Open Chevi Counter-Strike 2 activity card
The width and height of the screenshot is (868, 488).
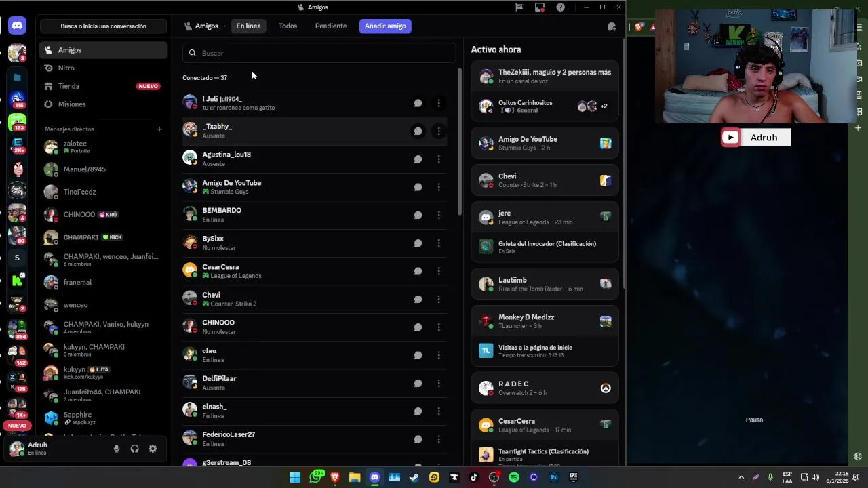coord(545,180)
